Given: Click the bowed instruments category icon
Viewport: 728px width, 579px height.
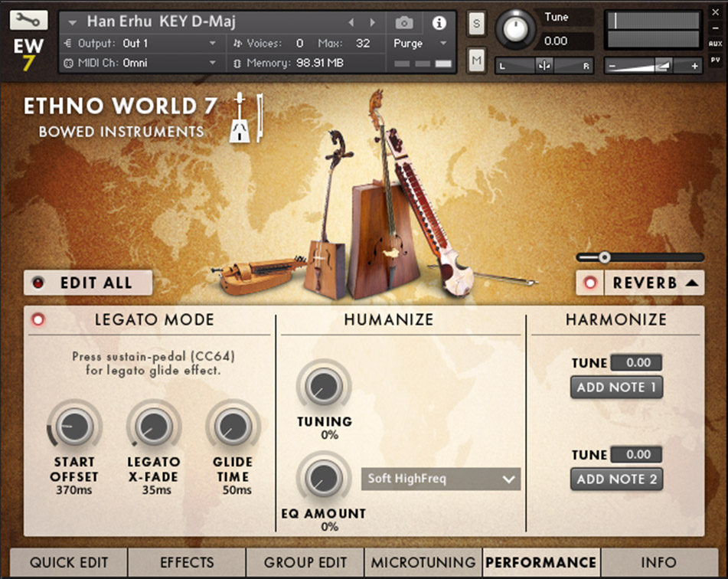Looking at the screenshot, I should pos(246,117).
